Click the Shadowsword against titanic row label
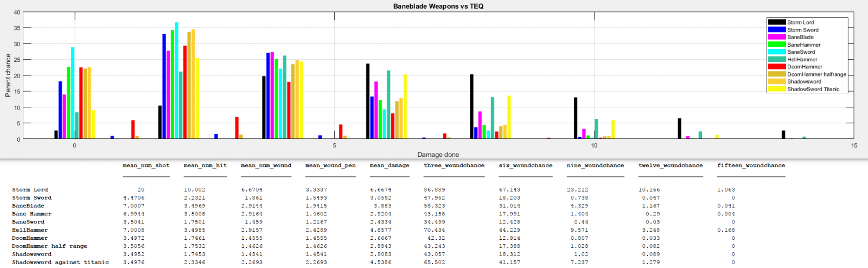This screenshot has width=868, height=268. coord(60,263)
